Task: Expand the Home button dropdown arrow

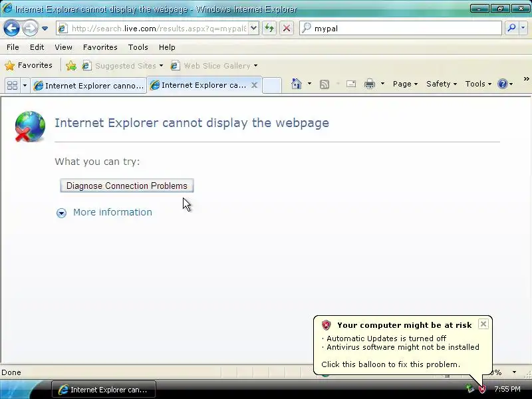Action: [309, 84]
